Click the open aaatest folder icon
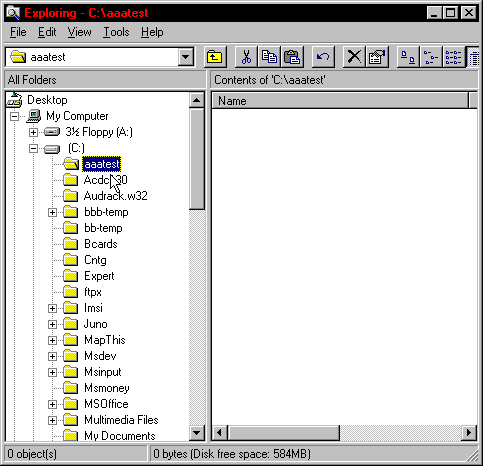Screen dimensions: 483x466 pos(71,164)
